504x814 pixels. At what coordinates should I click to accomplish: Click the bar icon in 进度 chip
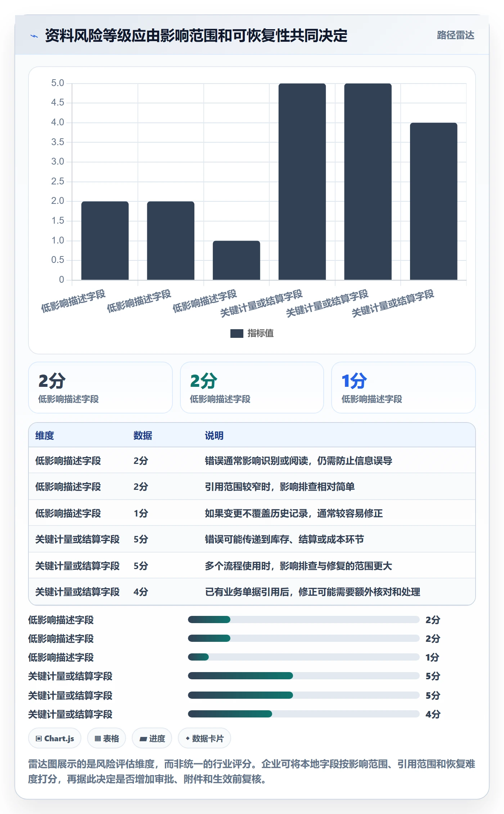click(x=143, y=739)
